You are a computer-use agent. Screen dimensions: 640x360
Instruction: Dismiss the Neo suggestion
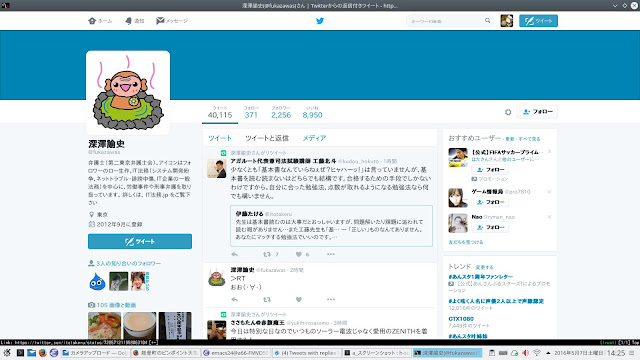(x=549, y=217)
